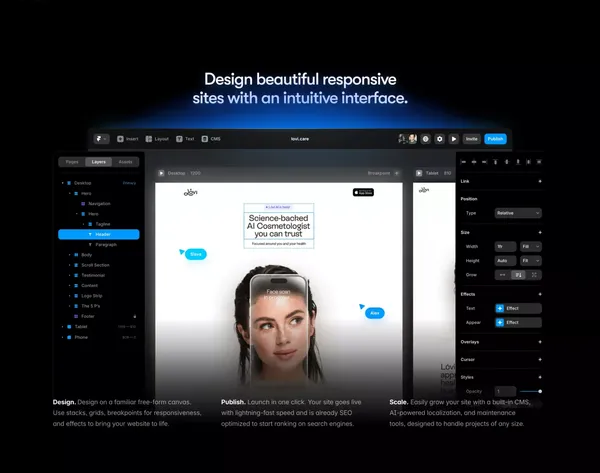Click the Tablet breakpoint play icon

(419, 173)
